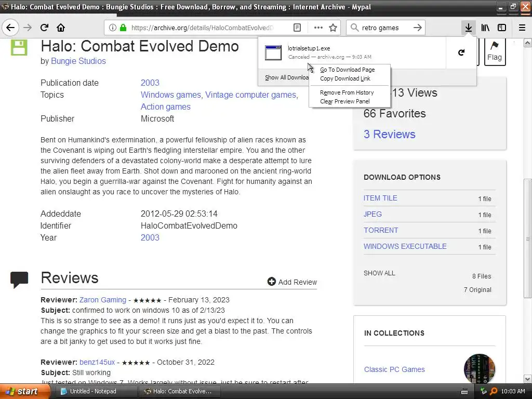The height and width of the screenshot is (399, 532).
Task: Open the 2003 publication date link
Action: (150, 83)
